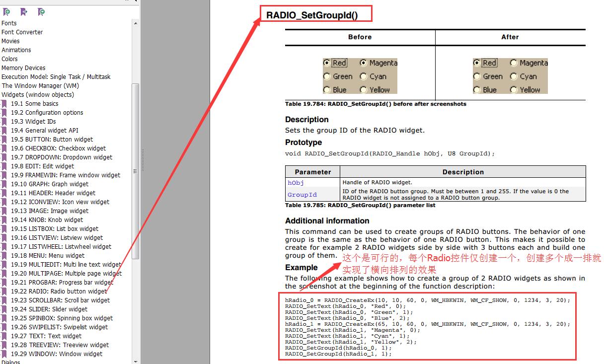The image size is (604, 364).
Task: Click Table 19.784 screenshots caption
Action: (x=376, y=104)
